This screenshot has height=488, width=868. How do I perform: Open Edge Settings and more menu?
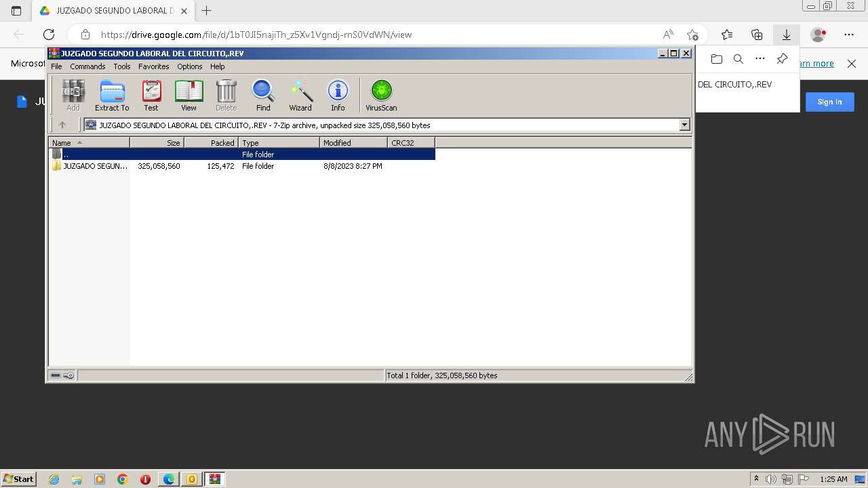coord(849,35)
